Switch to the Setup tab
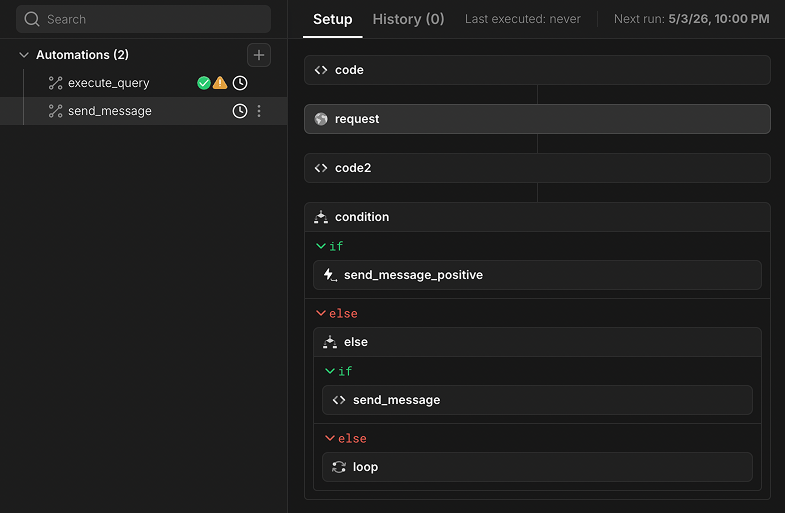Screen dimensions: 785x513 point(332,19)
